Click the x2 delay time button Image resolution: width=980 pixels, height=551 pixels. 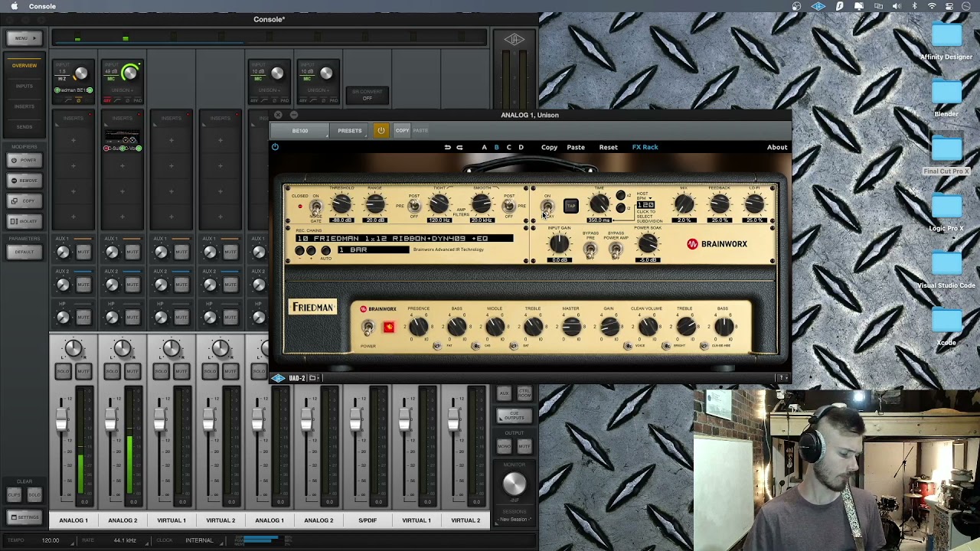(x=620, y=196)
